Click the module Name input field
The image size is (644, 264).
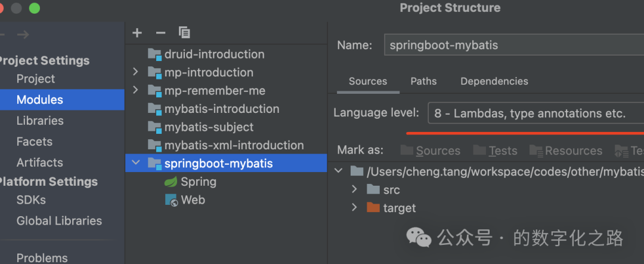[513, 45]
